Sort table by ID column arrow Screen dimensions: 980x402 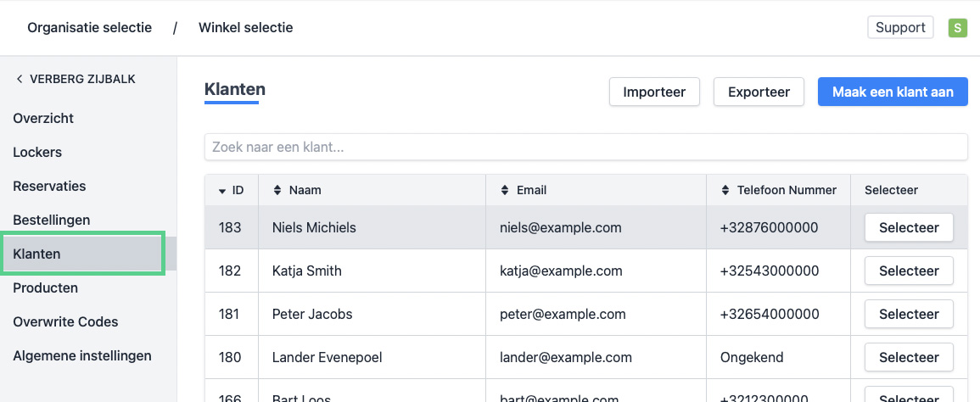pyautogui.click(x=222, y=191)
